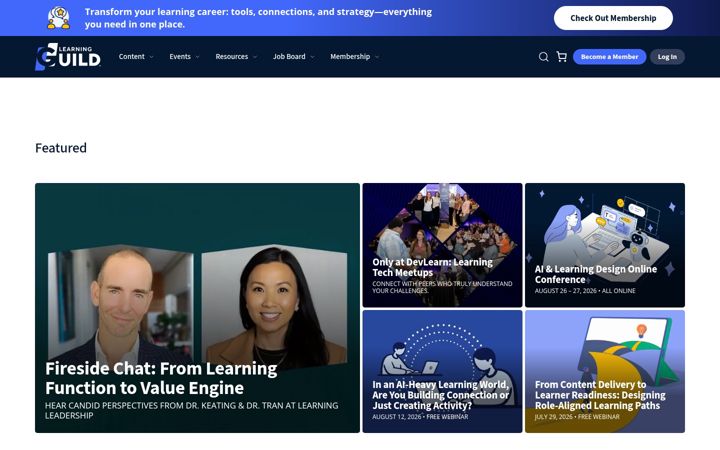
Task: Open the search magnifier icon
Action: point(543,57)
